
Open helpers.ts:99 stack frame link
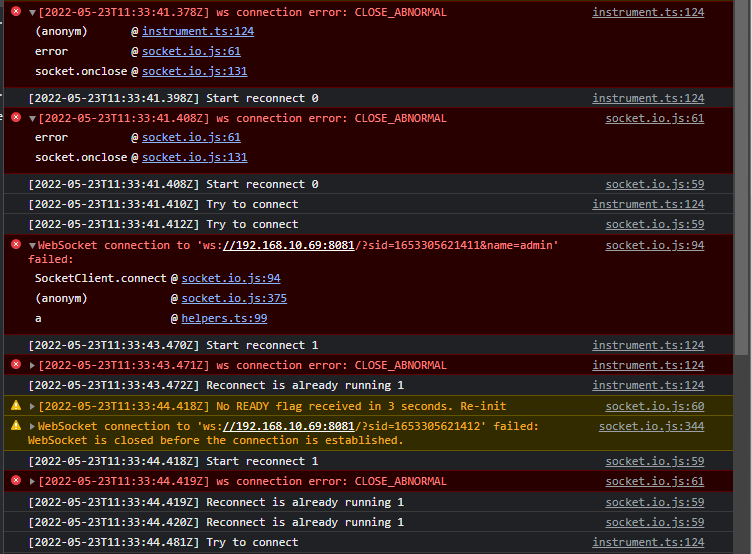[x=224, y=318]
